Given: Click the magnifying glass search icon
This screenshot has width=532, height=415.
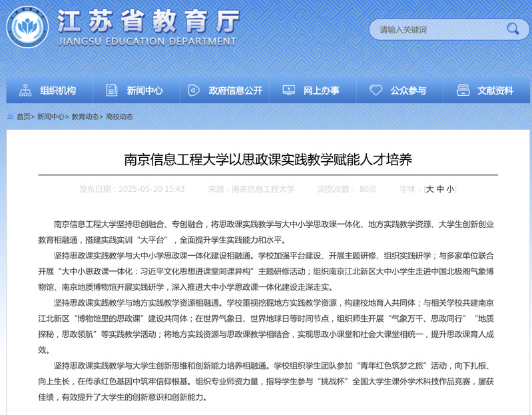Looking at the screenshot, I should 512,29.
